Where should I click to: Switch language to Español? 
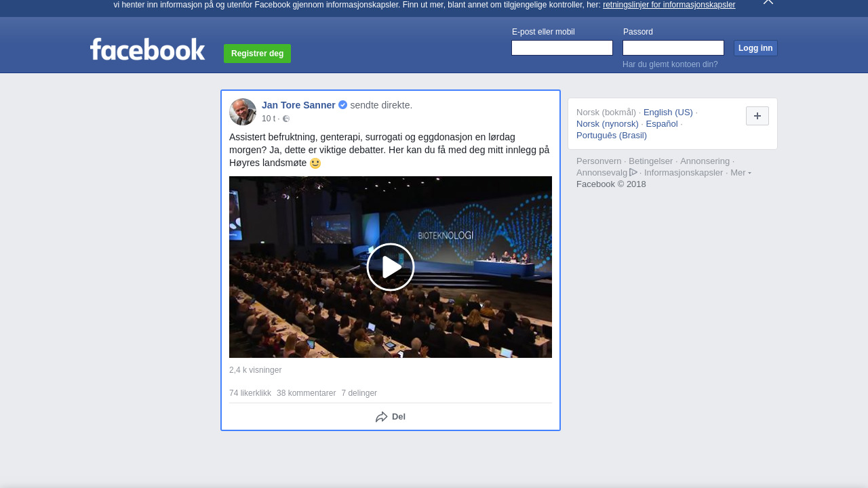tap(662, 124)
